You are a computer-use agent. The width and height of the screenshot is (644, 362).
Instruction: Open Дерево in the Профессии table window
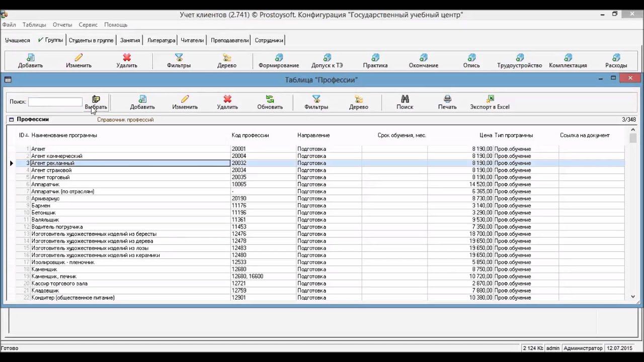click(x=359, y=103)
